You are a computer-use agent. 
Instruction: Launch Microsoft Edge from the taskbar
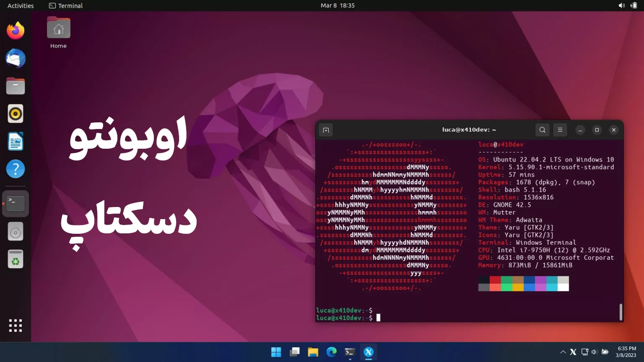(x=332, y=352)
